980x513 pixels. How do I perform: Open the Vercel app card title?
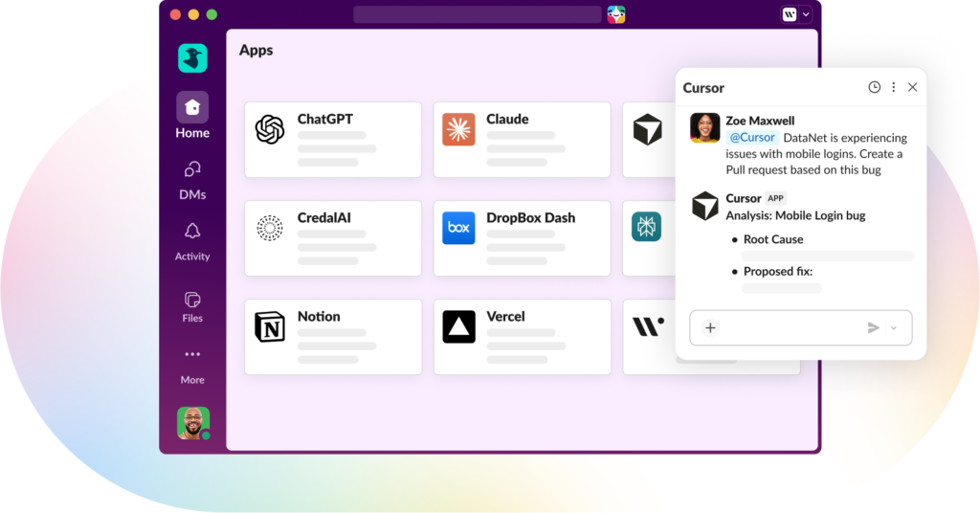coord(505,316)
